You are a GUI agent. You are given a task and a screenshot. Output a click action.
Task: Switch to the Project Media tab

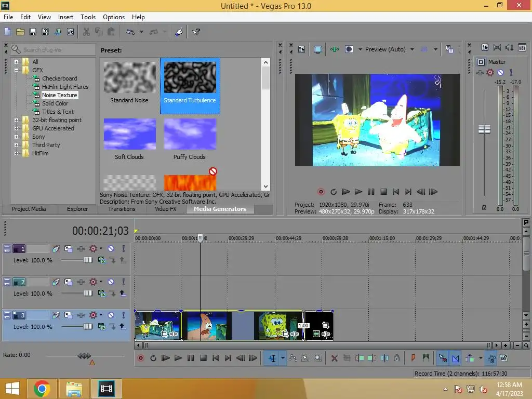click(29, 209)
